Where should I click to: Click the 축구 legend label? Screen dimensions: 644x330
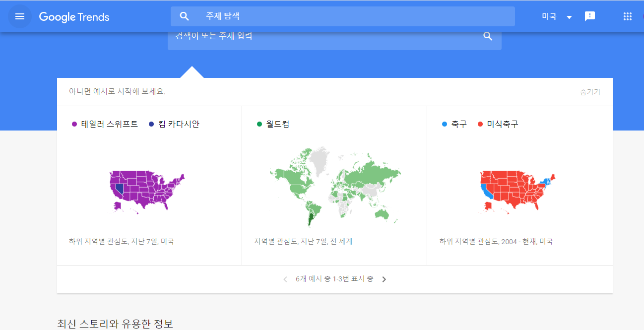point(459,124)
